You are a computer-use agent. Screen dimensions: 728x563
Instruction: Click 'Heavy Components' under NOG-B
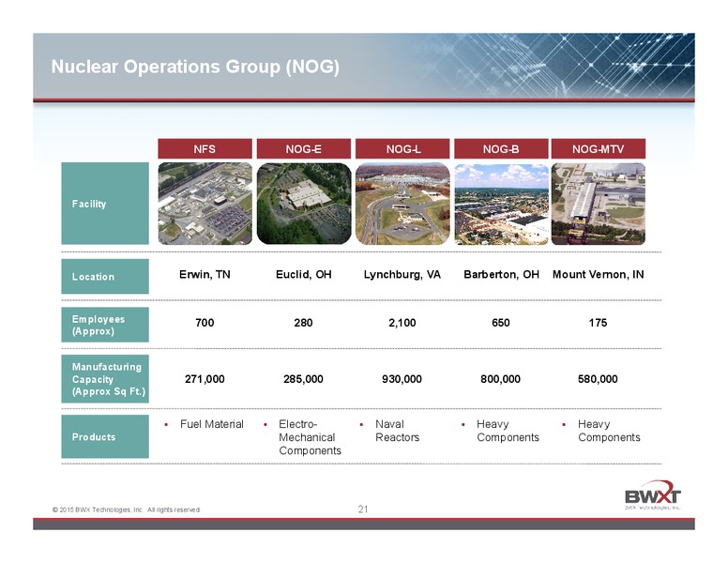[x=508, y=431]
